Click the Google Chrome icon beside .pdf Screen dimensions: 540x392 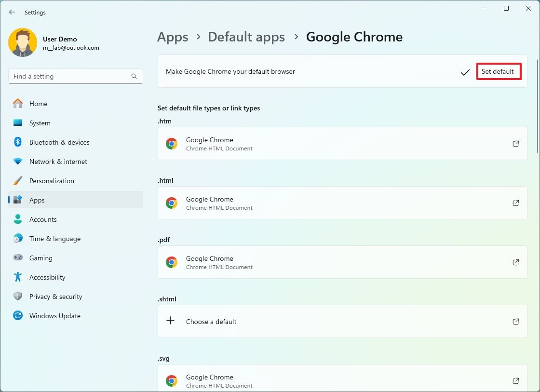pos(172,262)
